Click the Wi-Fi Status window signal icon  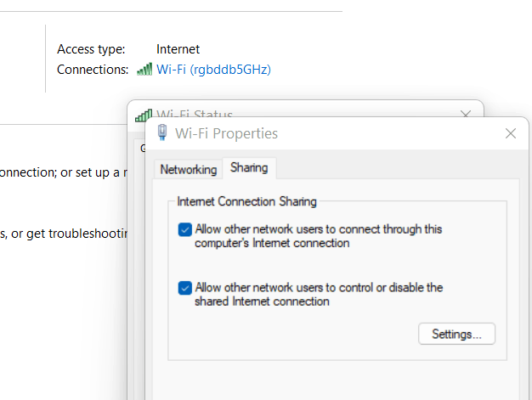point(143,115)
